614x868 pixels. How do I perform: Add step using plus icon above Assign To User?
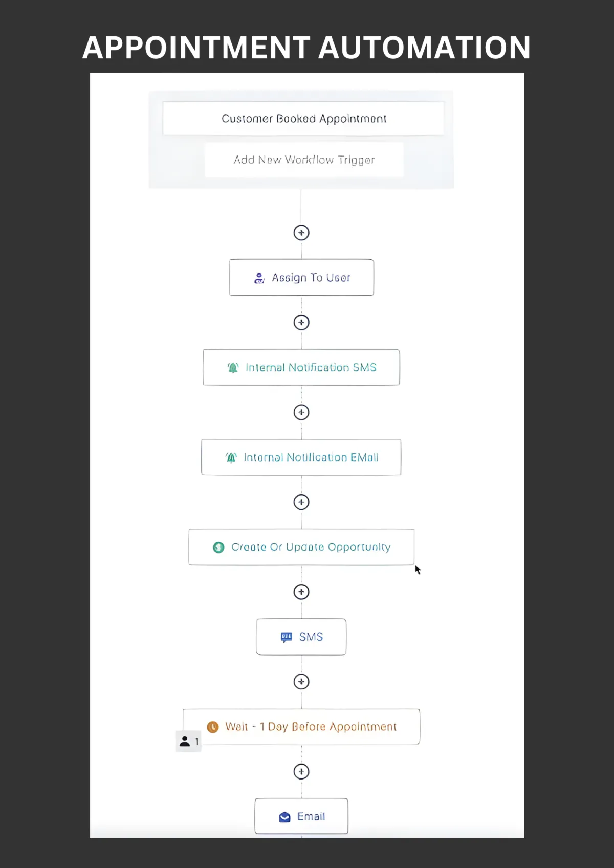coord(301,233)
